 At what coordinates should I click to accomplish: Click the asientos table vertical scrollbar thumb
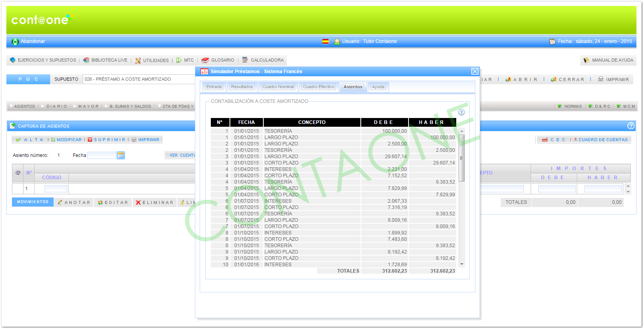coord(462,158)
